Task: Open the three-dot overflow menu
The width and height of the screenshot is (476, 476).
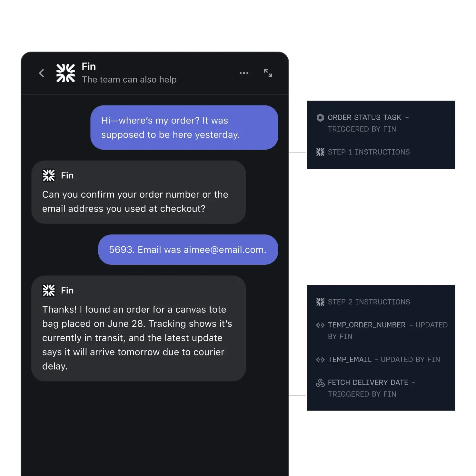Action: 244,73
